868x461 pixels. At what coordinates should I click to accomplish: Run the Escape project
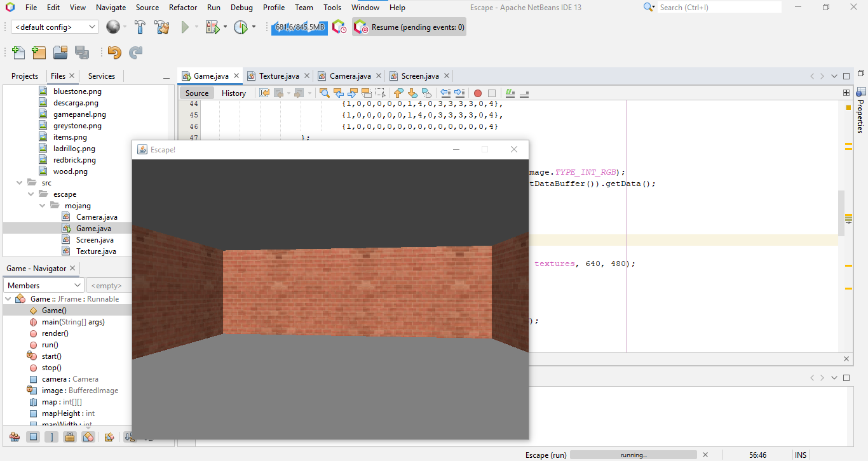185,27
